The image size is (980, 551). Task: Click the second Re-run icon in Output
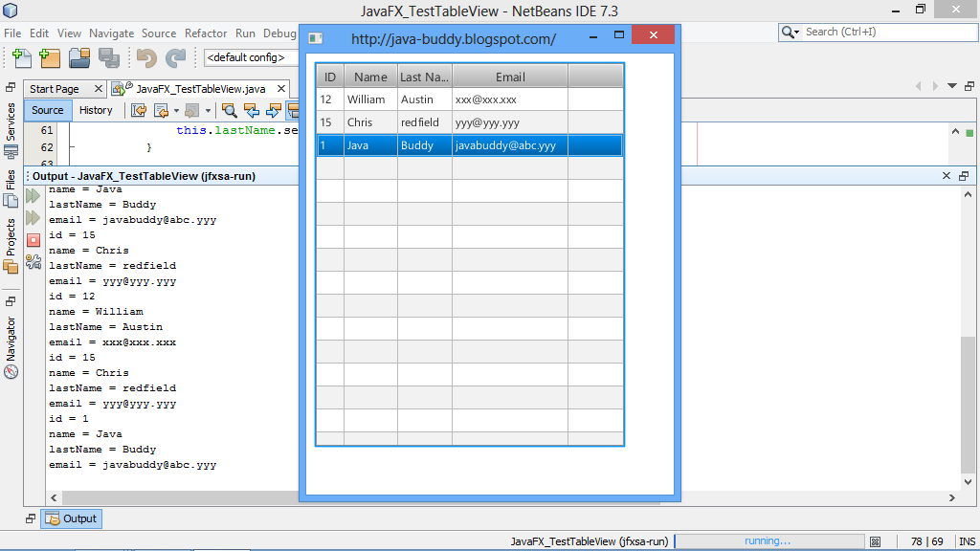point(33,218)
